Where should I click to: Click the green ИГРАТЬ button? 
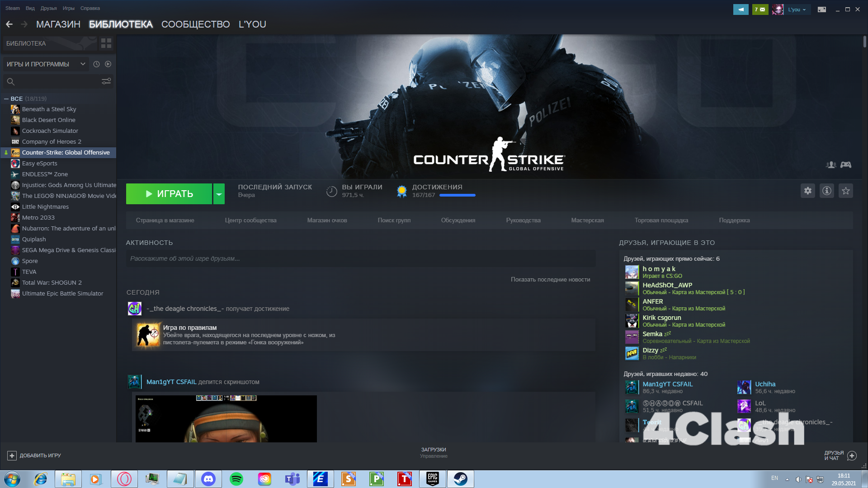click(x=169, y=194)
